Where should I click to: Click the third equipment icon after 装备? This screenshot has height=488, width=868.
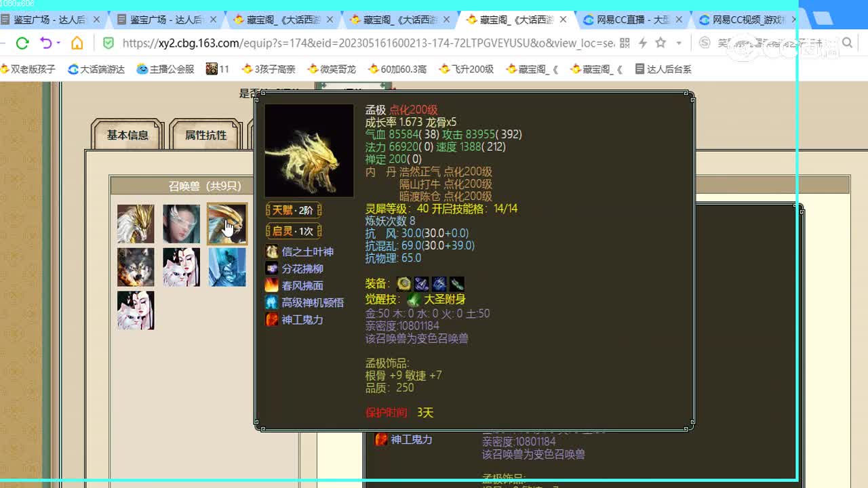click(x=439, y=283)
